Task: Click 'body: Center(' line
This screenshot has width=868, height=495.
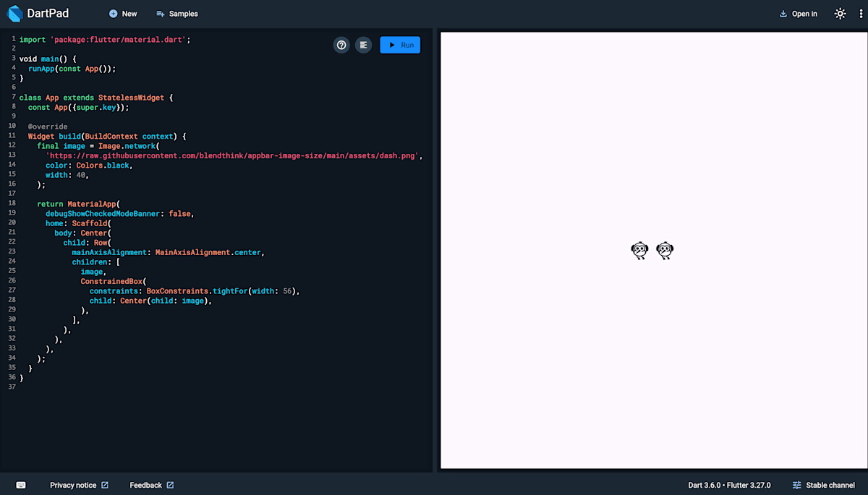Action: 82,233
